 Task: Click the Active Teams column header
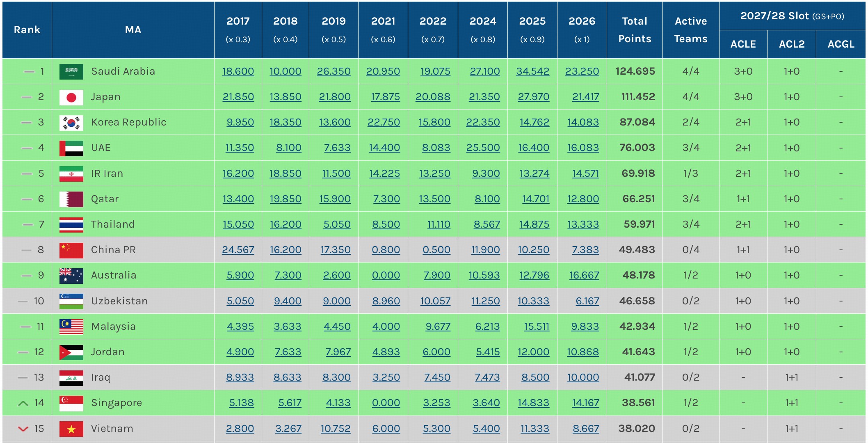tap(691, 30)
